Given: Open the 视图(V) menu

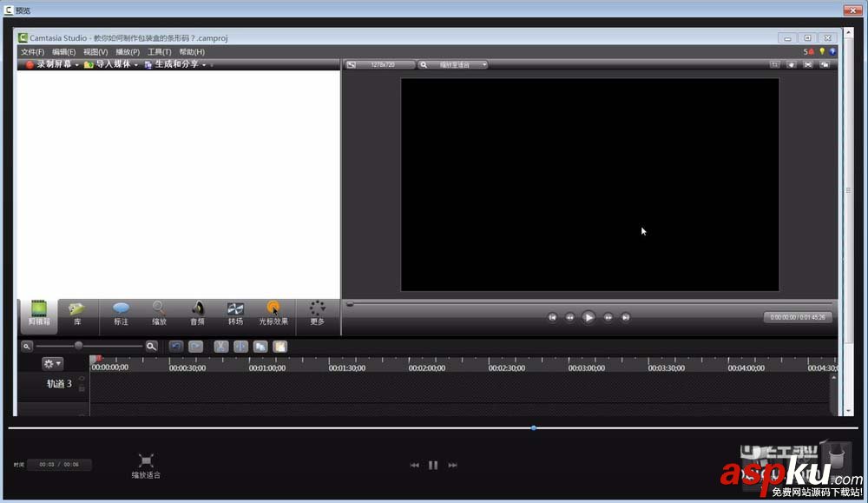Looking at the screenshot, I should point(95,52).
